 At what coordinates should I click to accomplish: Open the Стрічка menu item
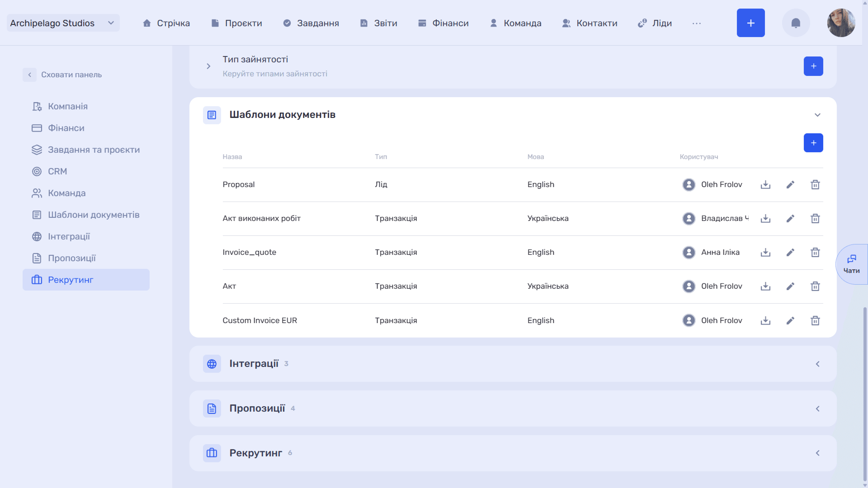[x=166, y=23]
